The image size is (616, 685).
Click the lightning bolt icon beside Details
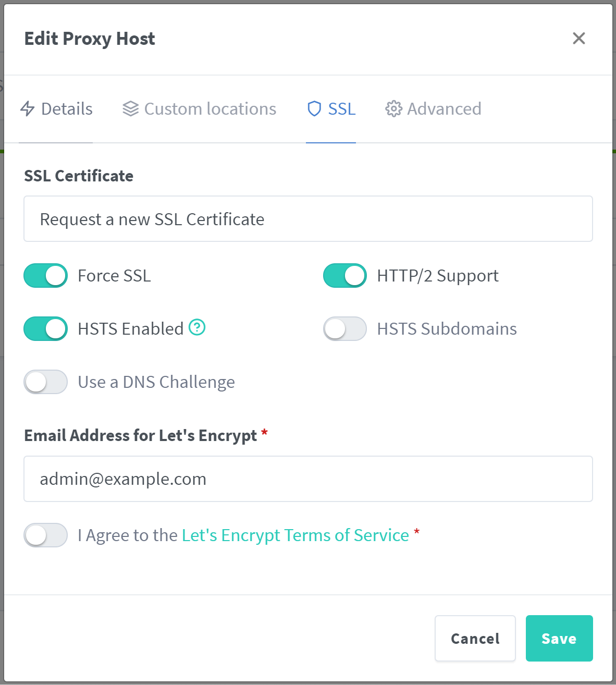(x=28, y=108)
